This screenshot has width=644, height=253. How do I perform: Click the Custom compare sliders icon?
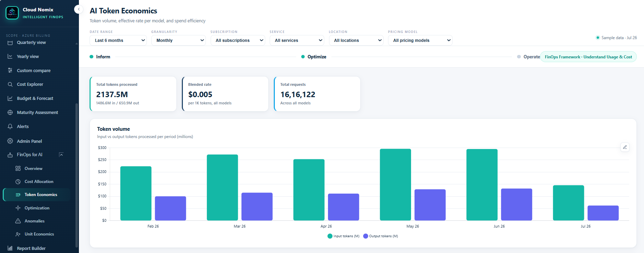tap(10, 70)
